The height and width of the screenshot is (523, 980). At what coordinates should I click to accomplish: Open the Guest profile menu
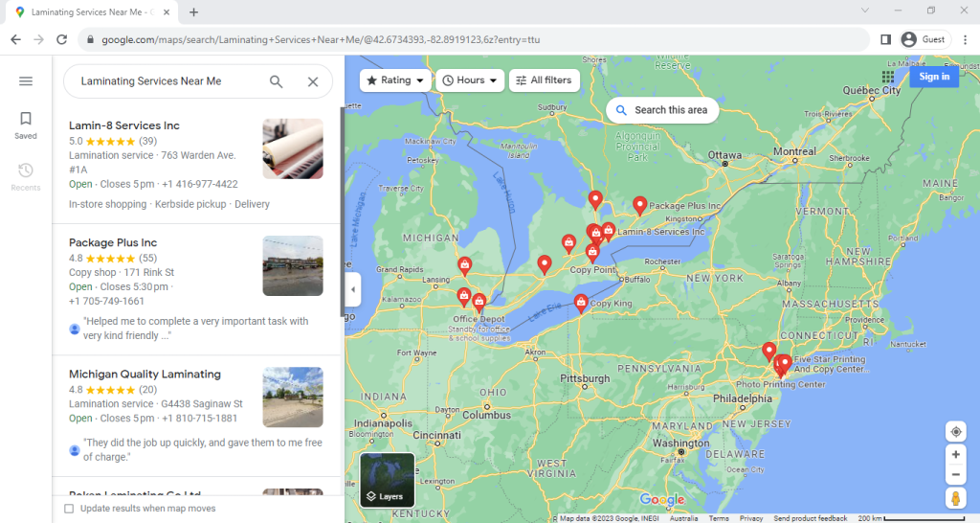[925, 39]
